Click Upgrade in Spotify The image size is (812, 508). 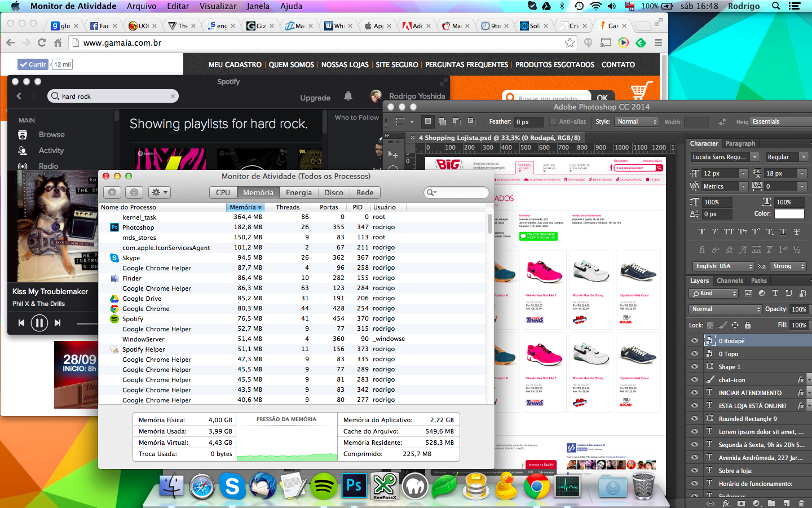[315, 98]
